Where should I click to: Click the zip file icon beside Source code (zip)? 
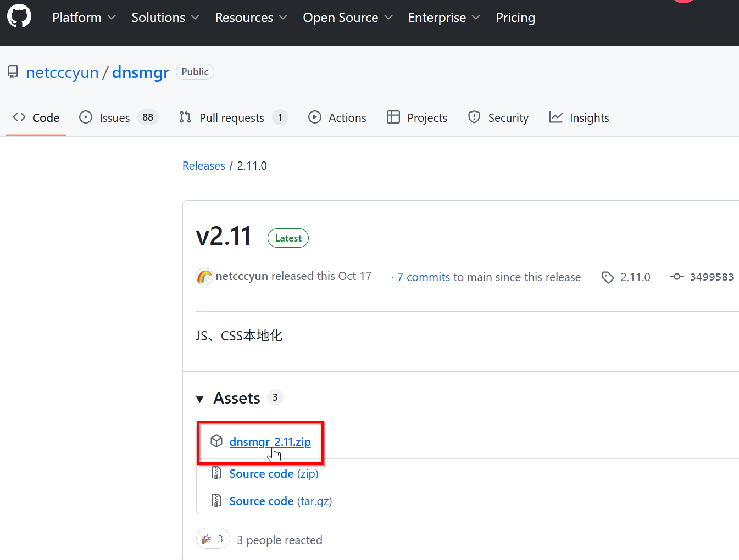point(216,473)
